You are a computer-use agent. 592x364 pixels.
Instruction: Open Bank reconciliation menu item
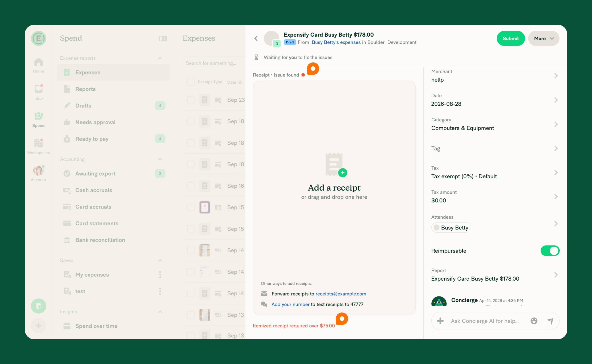[x=114, y=240]
